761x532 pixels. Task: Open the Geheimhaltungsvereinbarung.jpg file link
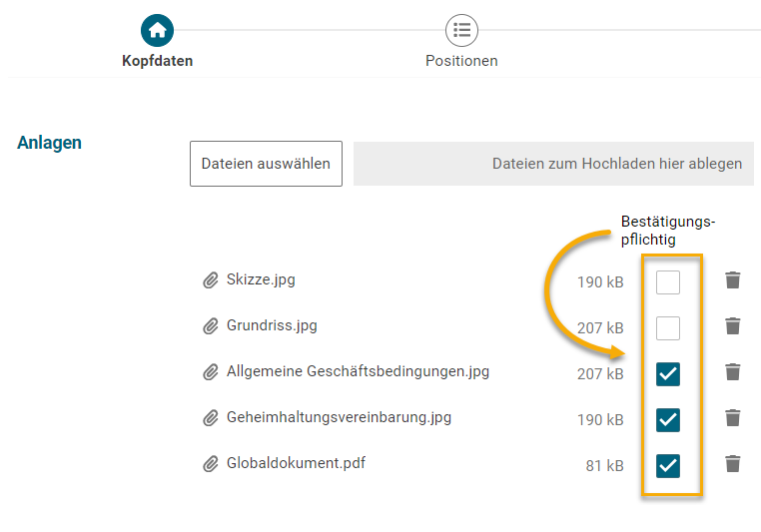pos(339,417)
